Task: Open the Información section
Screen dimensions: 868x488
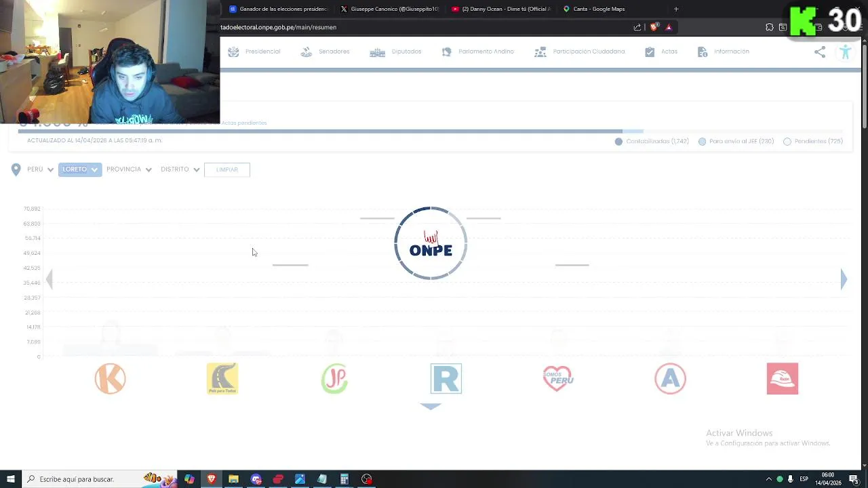Action: pos(723,52)
